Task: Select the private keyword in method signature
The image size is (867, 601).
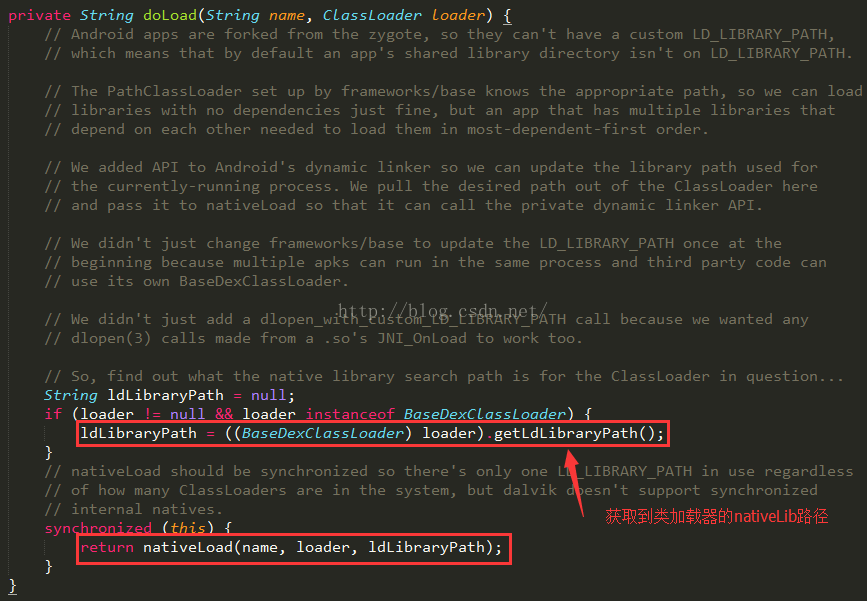Action: tap(40, 15)
